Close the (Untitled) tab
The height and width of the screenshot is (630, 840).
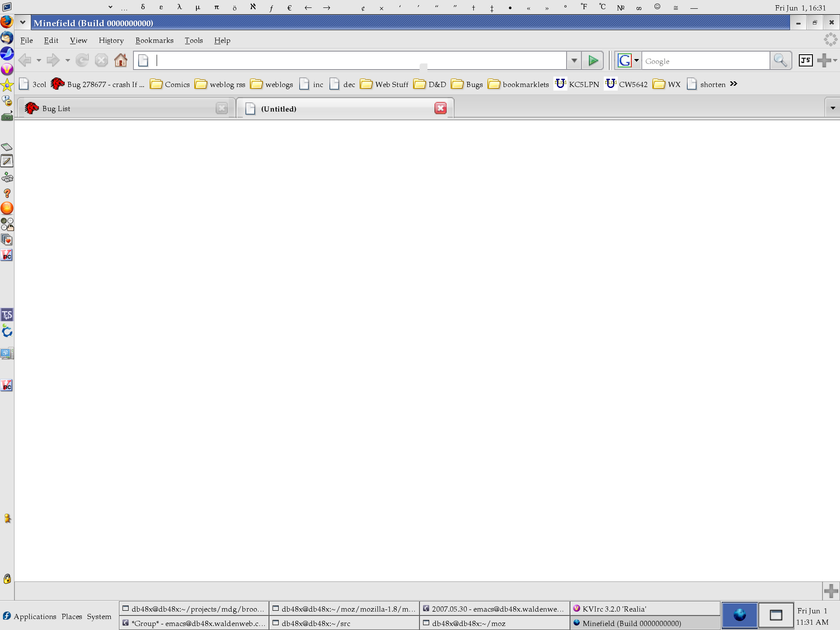[x=441, y=108]
